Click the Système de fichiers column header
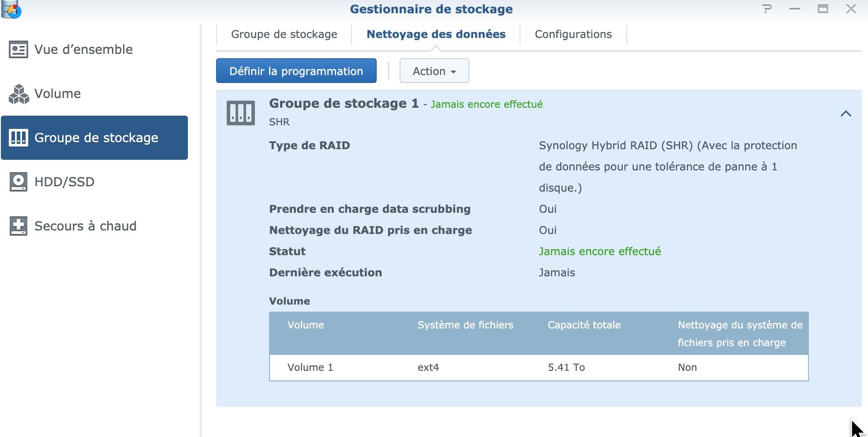The width and height of the screenshot is (868, 437). point(465,325)
